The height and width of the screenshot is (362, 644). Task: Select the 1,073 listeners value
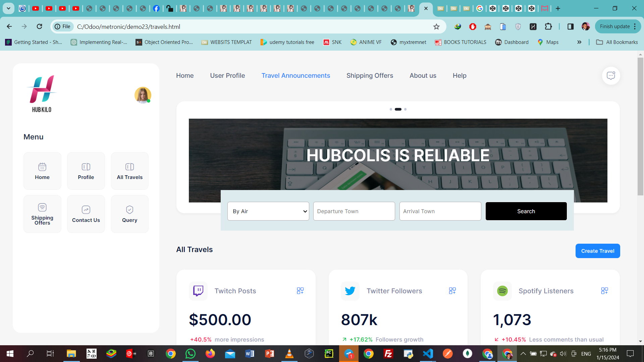pos(512,320)
